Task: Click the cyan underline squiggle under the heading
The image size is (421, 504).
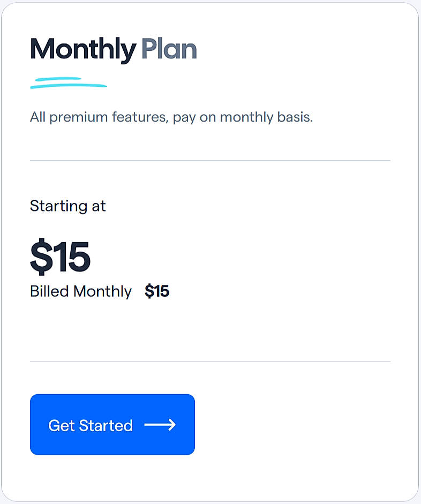Action: (x=69, y=82)
